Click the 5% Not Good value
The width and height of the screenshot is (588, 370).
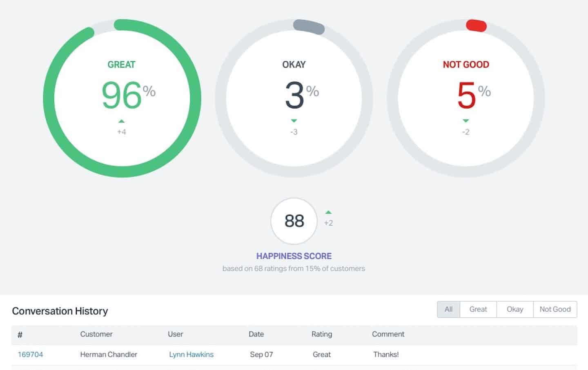tap(474, 95)
